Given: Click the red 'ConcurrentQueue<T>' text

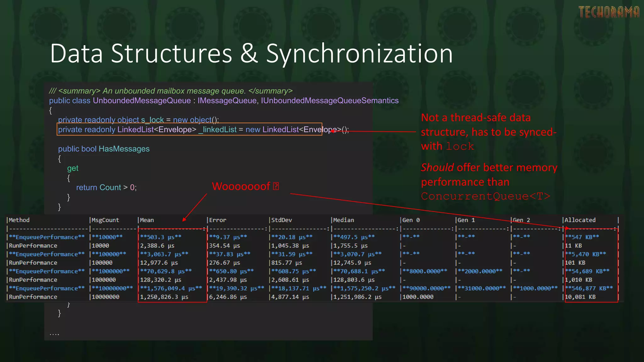Looking at the screenshot, I should tap(486, 196).
